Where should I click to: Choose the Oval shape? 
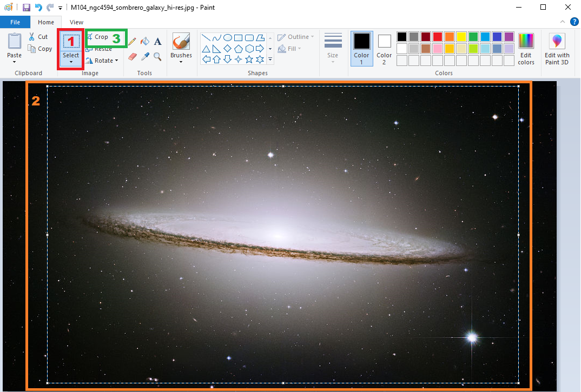(228, 38)
